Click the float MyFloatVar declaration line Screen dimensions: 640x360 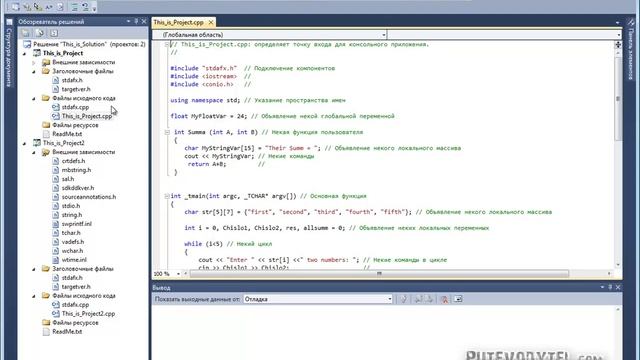[x=282, y=116]
